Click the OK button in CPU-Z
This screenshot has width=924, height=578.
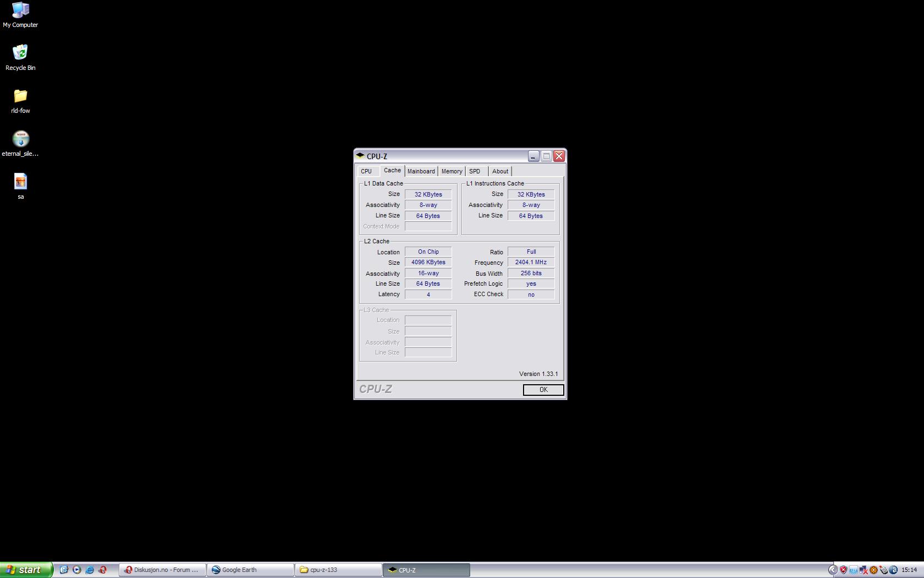click(543, 390)
